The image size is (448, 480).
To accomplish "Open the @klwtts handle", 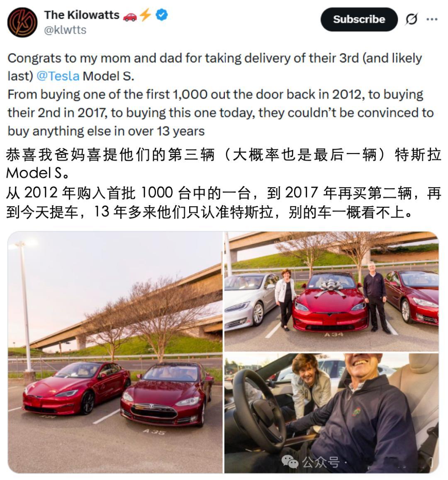I will [x=65, y=30].
